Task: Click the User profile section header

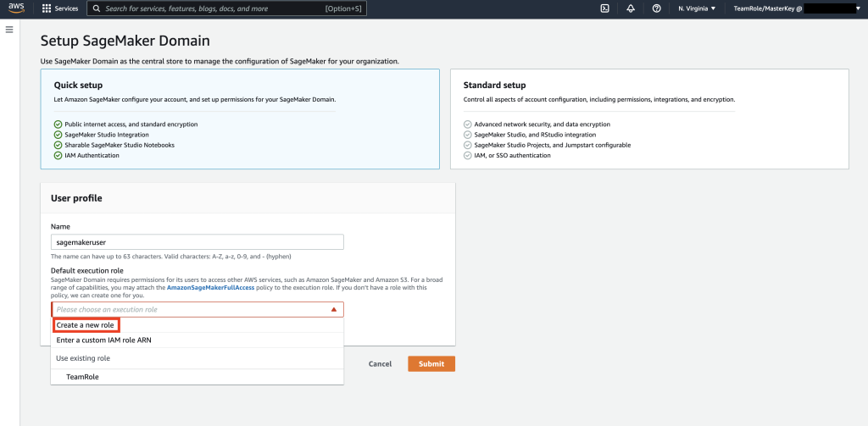Action: [76, 198]
